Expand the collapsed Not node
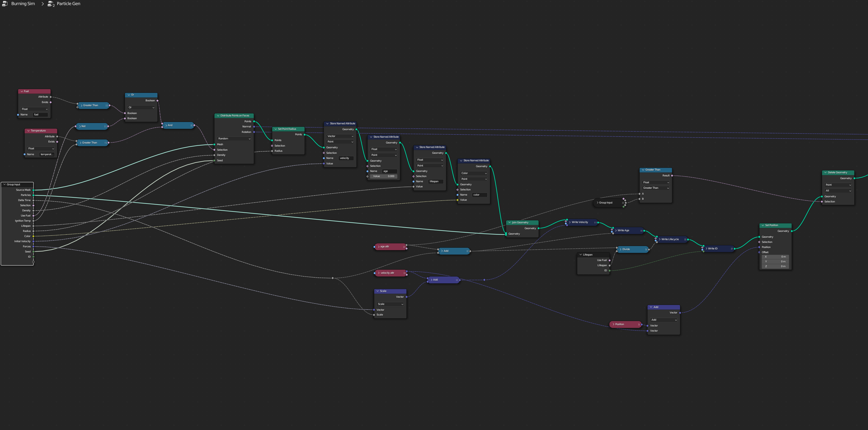868x430 pixels. click(80, 126)
